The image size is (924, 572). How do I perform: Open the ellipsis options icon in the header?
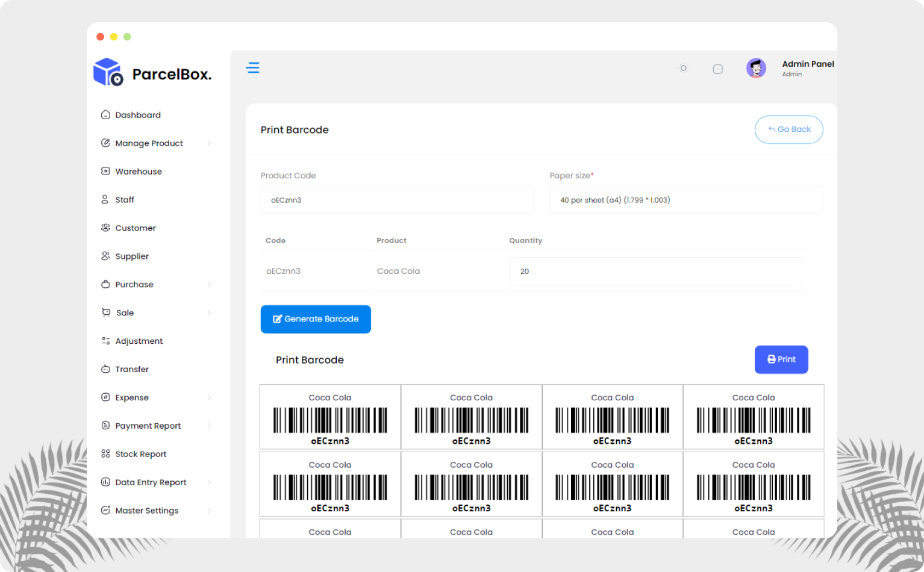click(x=718, y=68)
